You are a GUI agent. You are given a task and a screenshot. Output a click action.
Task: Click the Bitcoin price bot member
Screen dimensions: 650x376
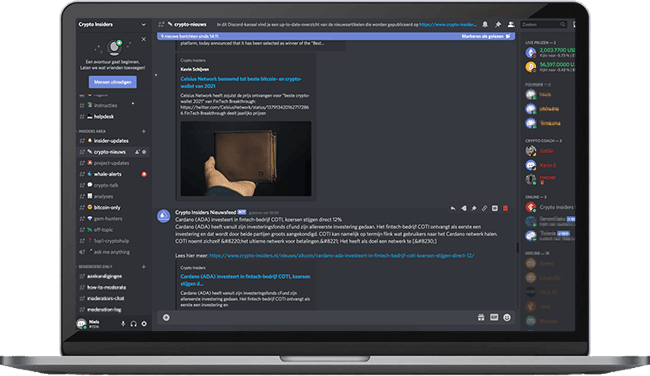point(550,67)
